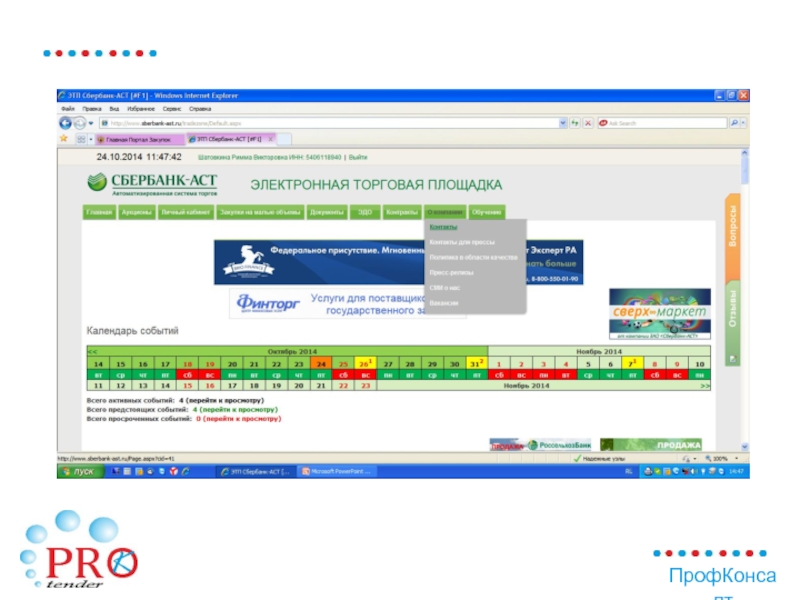Open the Справка menu
This screenshot has width=800, height=600.
pyautogui.click(x=200, y=109)
